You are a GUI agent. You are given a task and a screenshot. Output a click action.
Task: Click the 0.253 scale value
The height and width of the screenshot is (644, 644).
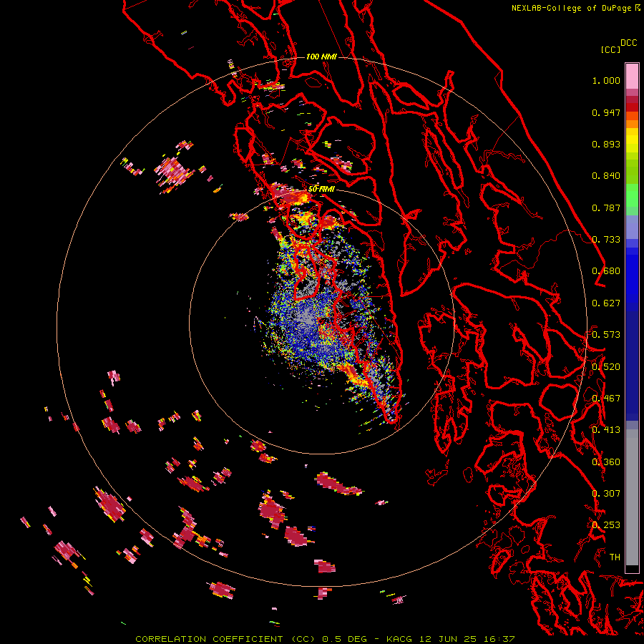606,525
